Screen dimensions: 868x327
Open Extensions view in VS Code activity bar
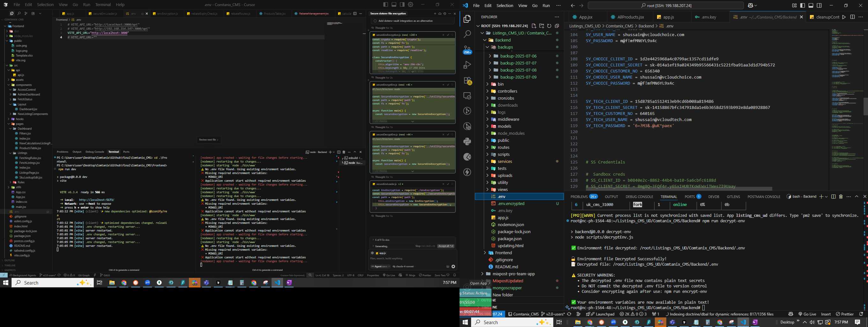(468, 80)
